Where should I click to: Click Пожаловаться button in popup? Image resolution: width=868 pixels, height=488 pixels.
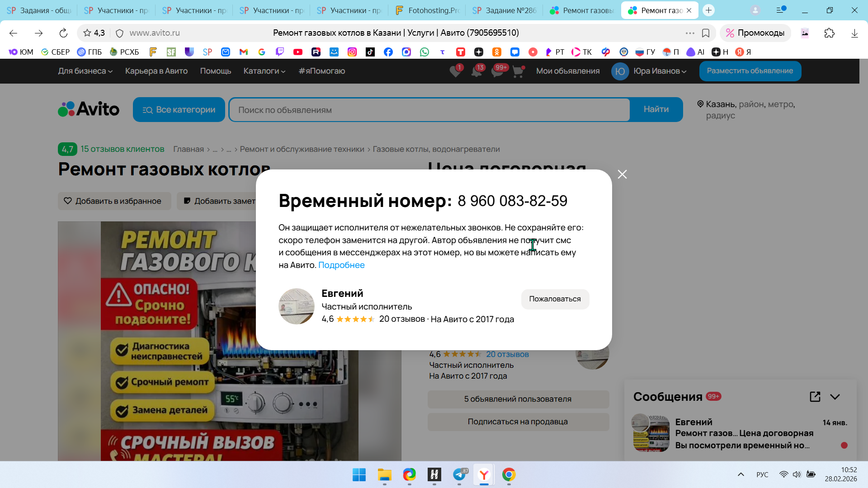pos(555,299)
